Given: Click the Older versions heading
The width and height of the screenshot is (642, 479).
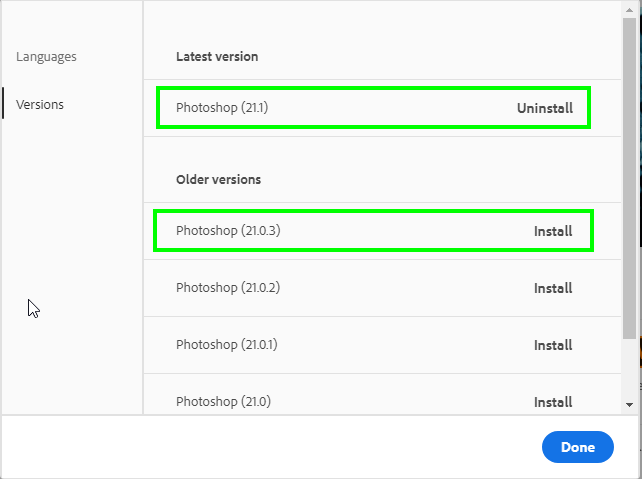Looking at the screenshot, I should coord(218,180).
